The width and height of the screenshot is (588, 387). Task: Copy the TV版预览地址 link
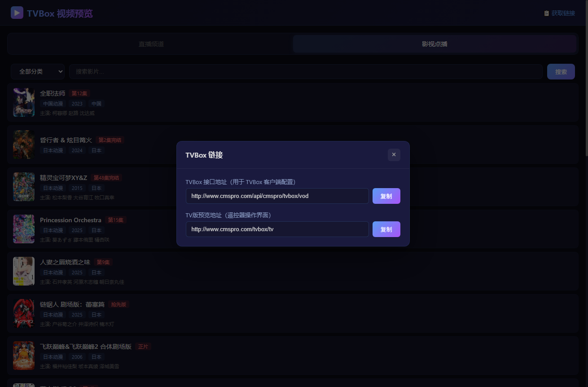(x=386, y=229)
